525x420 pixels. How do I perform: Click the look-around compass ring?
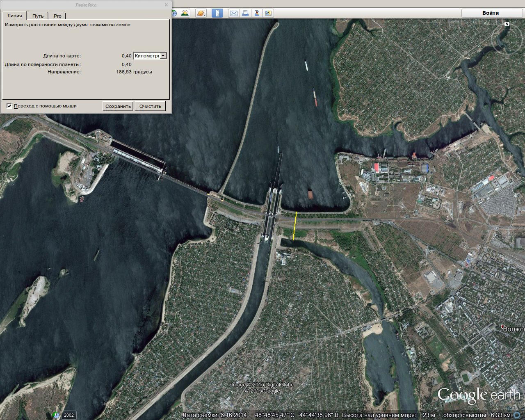pyautogui.click(x=507, y=40)
